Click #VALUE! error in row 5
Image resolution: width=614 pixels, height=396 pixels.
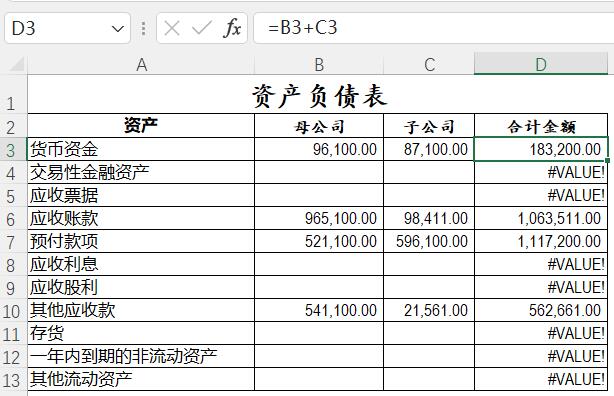pyautogui.click(x=541, y=195)
